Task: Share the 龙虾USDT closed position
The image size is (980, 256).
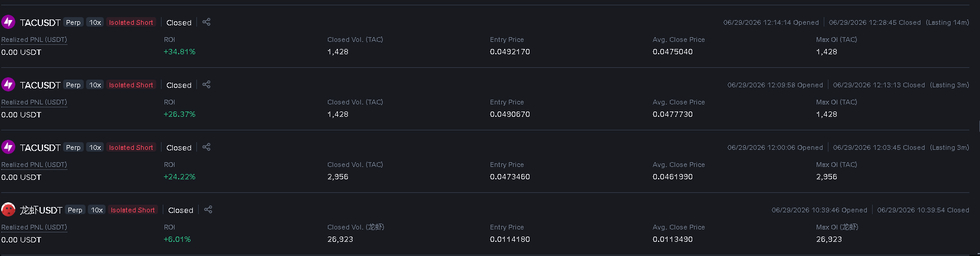Action: [208, 209]
